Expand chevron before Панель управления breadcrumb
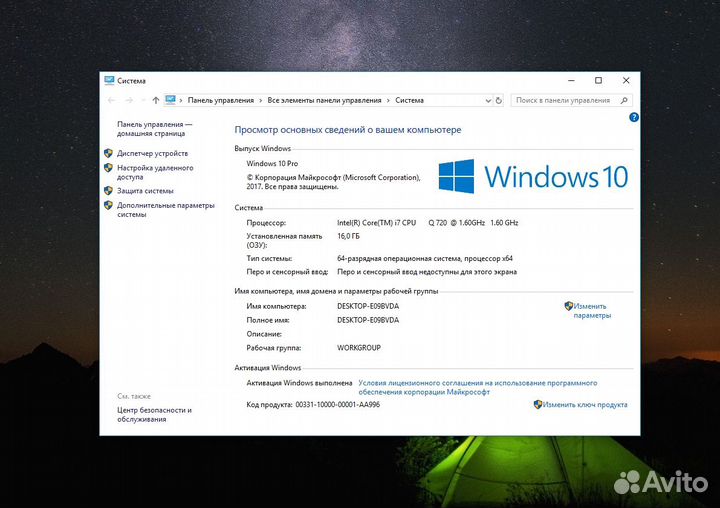Screen dimensions: 720x508 pyautogui.click(x=181, y=100)
